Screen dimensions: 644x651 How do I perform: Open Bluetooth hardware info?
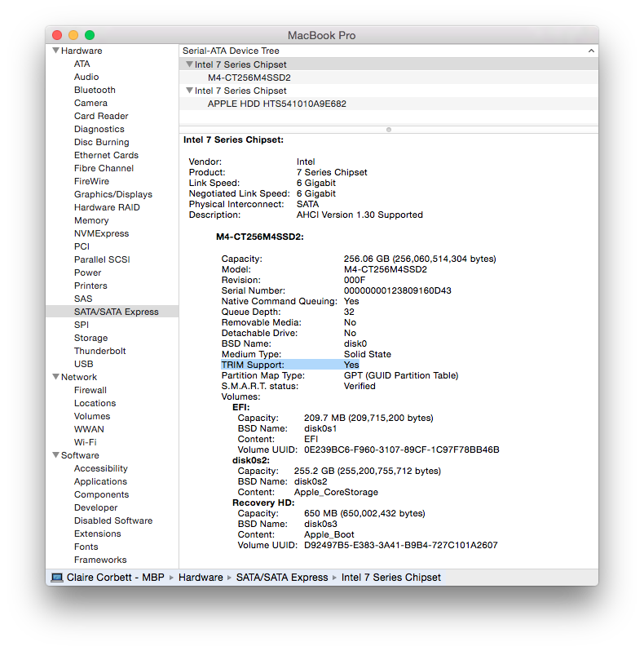[95, 90]
